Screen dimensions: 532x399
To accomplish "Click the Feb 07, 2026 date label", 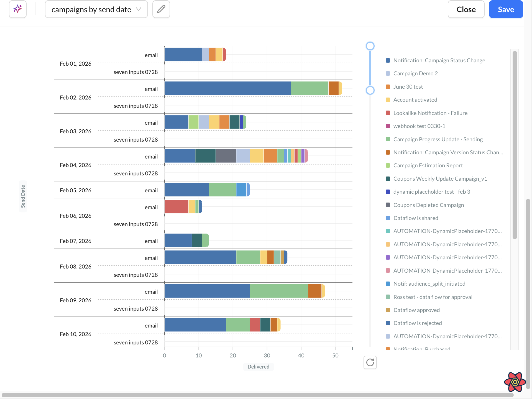I will pos(75,241).
